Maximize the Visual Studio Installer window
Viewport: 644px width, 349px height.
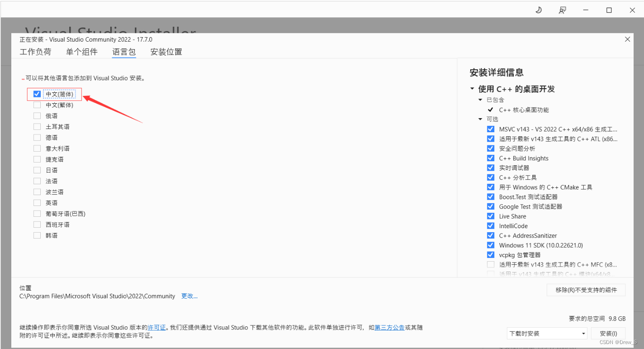[609, 10]
